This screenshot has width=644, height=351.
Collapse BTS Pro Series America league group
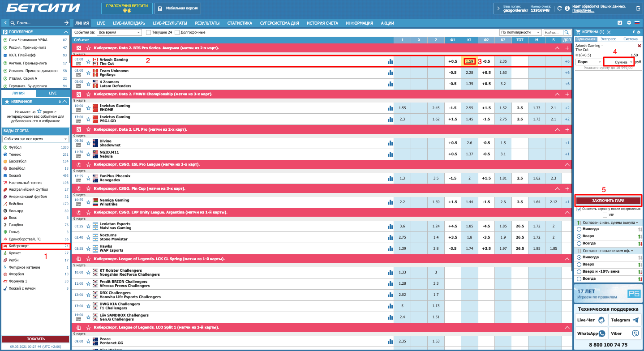558,47
